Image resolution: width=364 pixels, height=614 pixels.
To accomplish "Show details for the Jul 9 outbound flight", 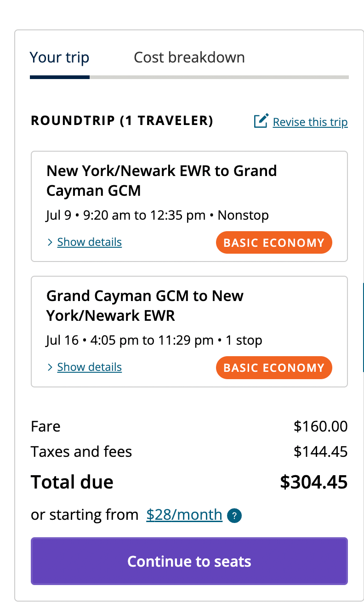I will [x=89, y=242].
